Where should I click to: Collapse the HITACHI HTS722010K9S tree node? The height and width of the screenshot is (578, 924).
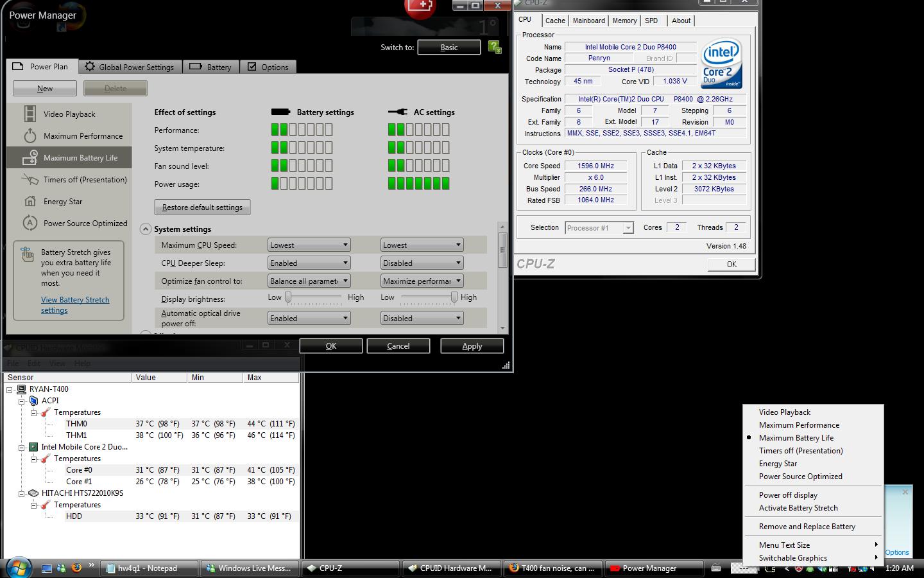pyautogui.click(x=21, y=493)
